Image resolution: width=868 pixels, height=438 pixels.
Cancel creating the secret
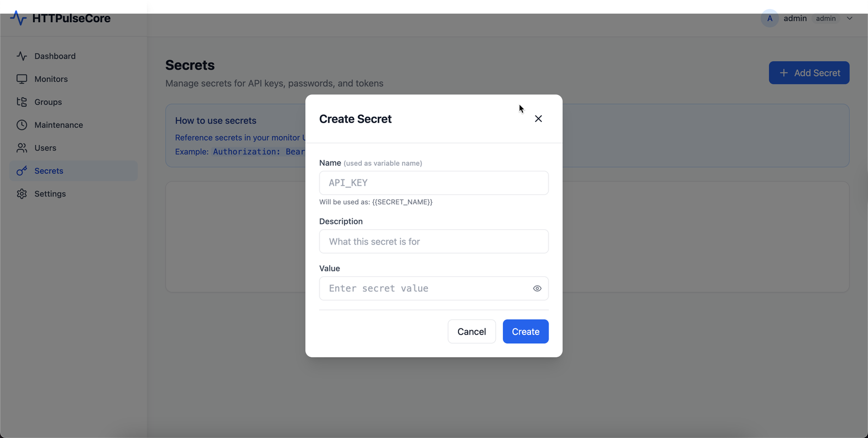click(471, 332)
